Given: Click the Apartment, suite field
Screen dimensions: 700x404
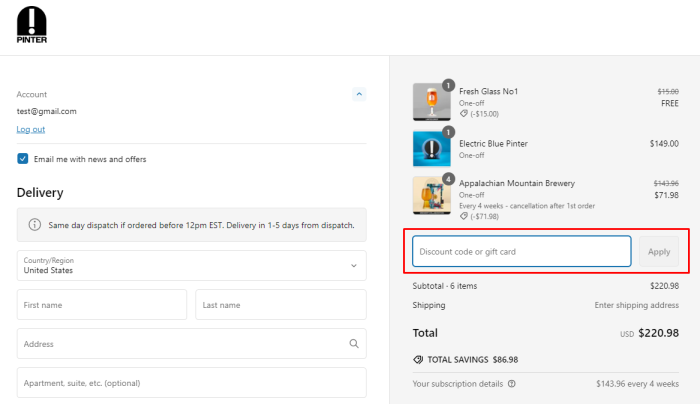Looking at the screenshot, I should click(192, 383).
